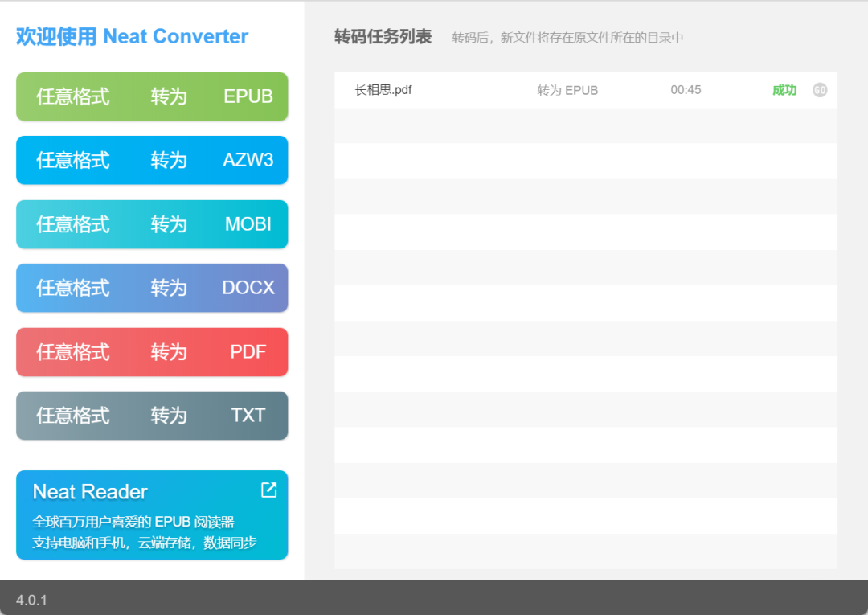Screen dimensions: 868x615
Task: Click the green 成功 status label
Action: (783, 90)
